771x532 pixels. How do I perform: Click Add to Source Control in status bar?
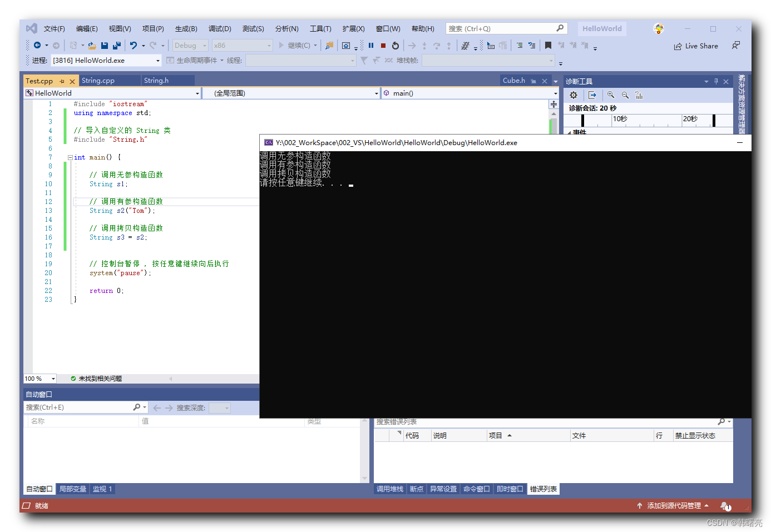[673, 506]
